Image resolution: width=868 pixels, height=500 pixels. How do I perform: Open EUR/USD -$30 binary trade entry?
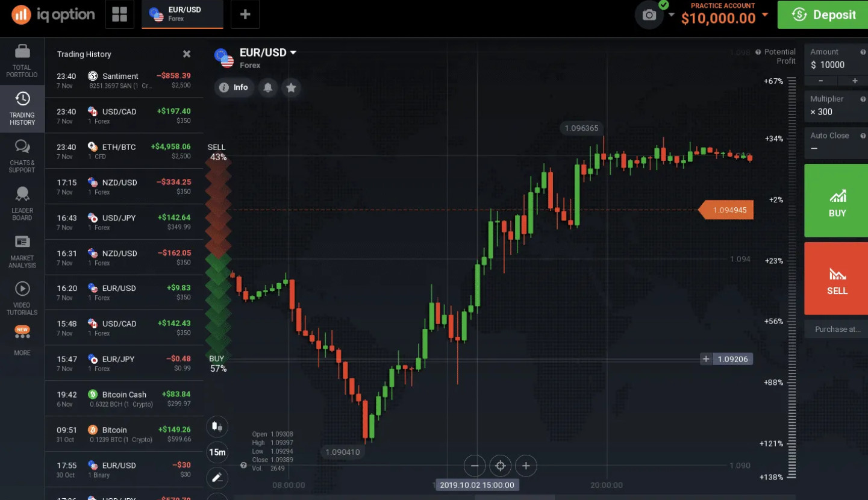[x=124, y=470]
